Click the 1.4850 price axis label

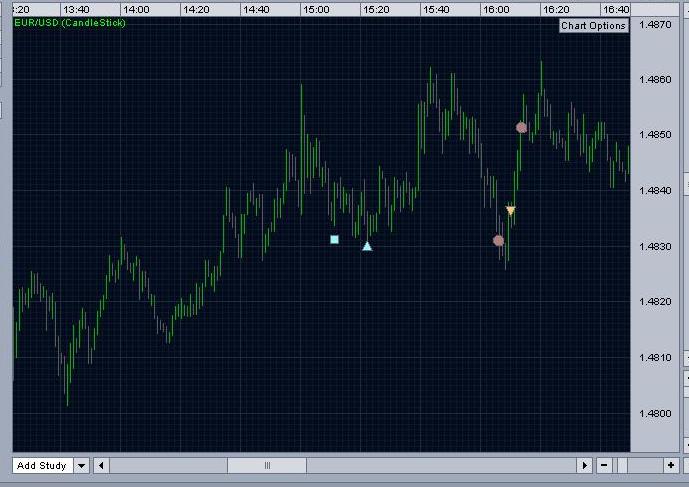pos(655,134)
